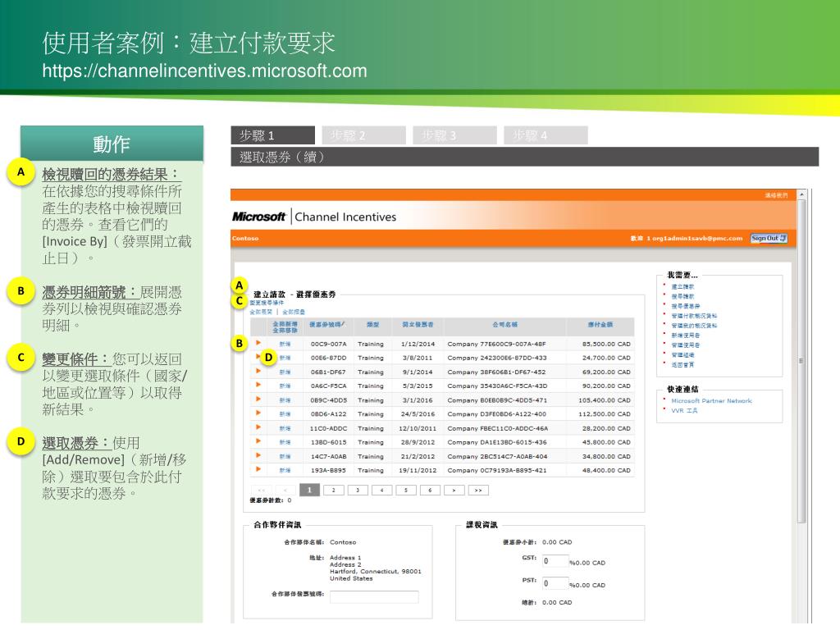This screenshot has width=840, height=630.
Task: Click the add all / remove all column header
Action: tap(285, 326)
